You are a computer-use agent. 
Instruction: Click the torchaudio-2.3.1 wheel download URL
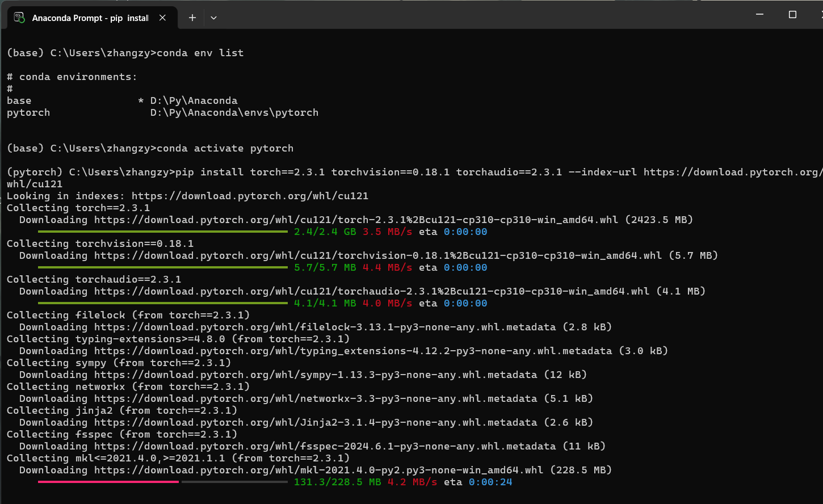point(372,291)
